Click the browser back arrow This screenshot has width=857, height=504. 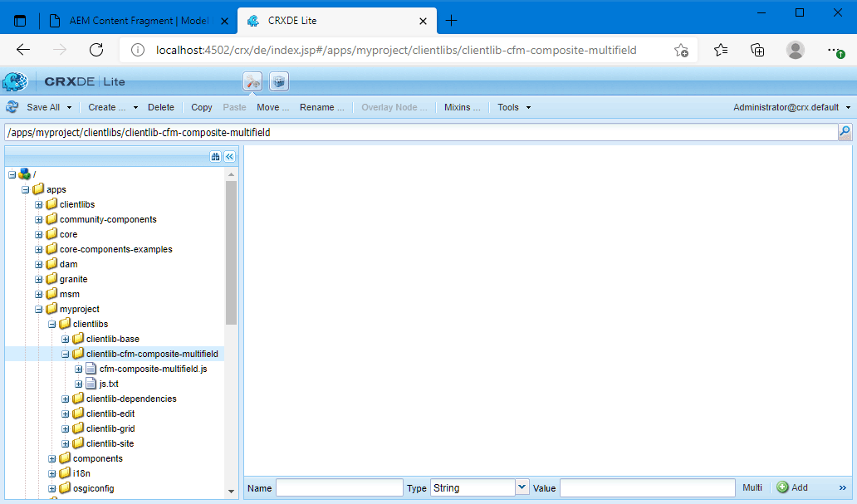[x=23, y=51]
